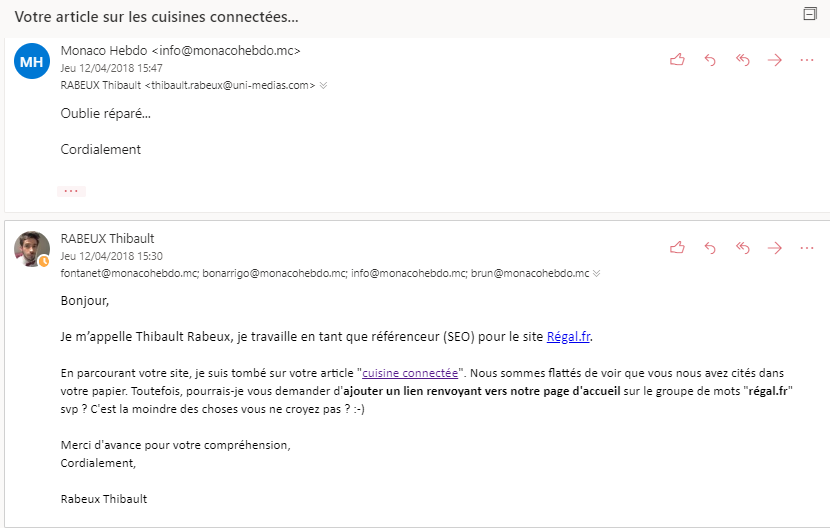Open the Régal.fr link
This screenshot has width=830, height=528.
(568, 336)
